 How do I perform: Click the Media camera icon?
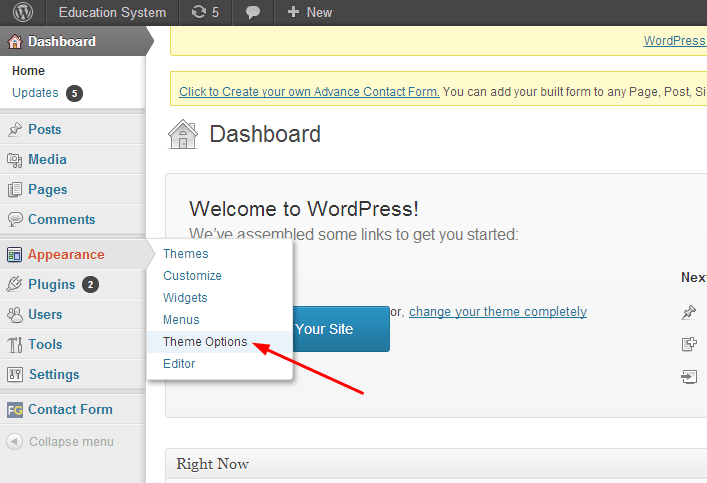pos(14,160)
